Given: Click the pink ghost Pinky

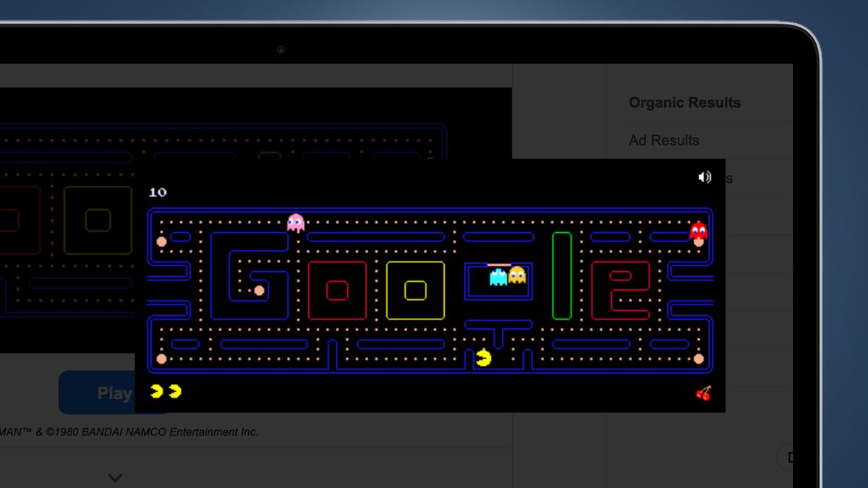Looking at the screenshot, I should pyautogui.click(x=296, y=222).
